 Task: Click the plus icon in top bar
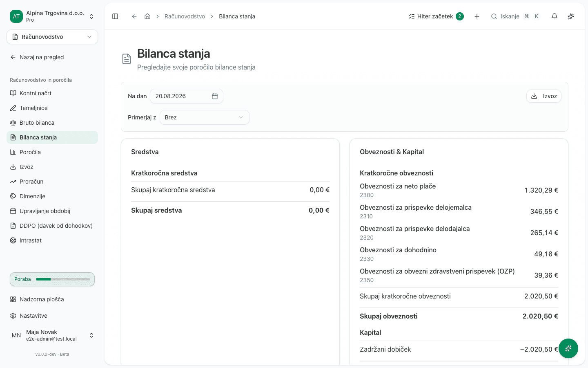click(477, 16)
